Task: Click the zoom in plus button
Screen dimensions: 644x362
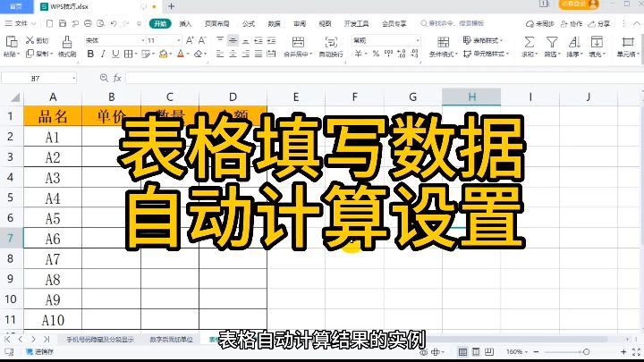Action: (623, 352)
